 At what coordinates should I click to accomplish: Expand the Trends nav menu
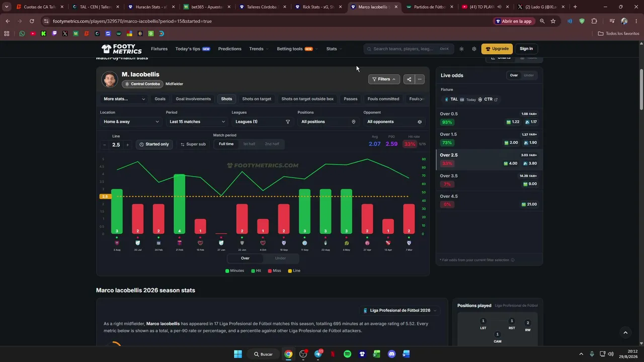tap(259, 49)
